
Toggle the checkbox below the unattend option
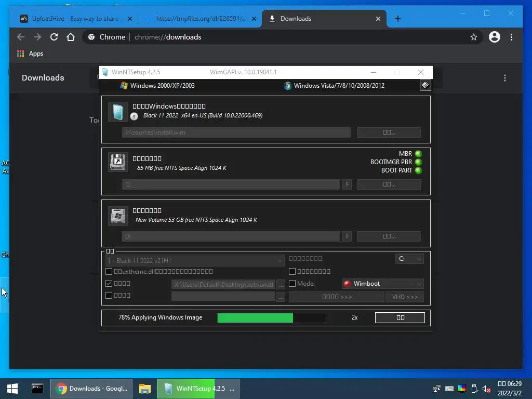coord(109,295)
